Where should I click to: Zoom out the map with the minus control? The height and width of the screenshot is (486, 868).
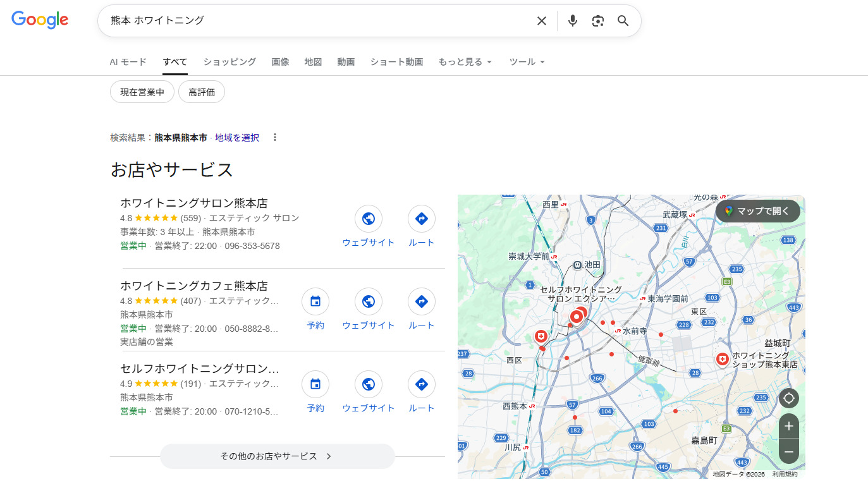pos(788,452)
